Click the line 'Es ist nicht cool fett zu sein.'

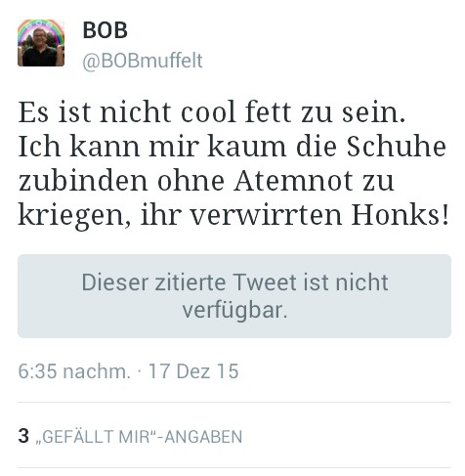[212, 112]
